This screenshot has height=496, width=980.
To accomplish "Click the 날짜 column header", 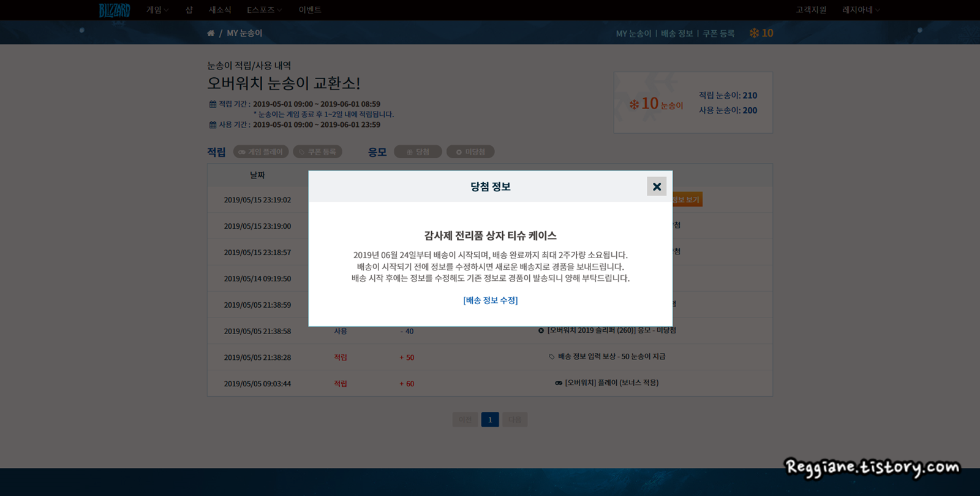I will pos(257,175).
